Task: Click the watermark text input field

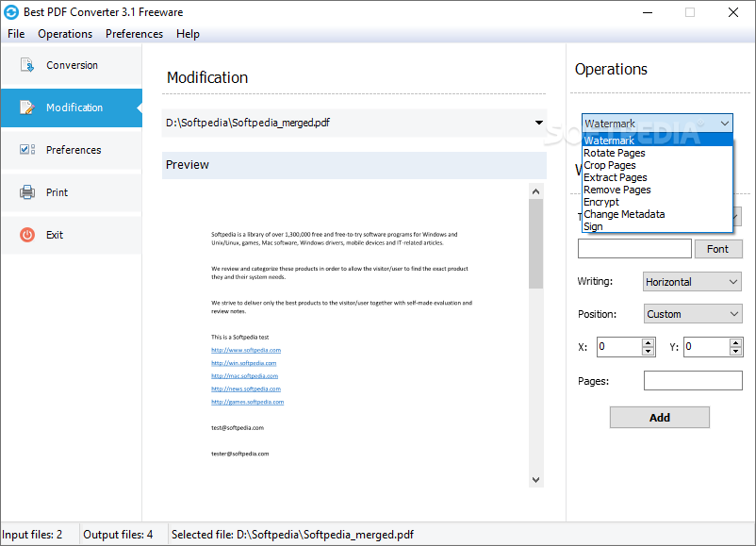Action: click(634, 249)
